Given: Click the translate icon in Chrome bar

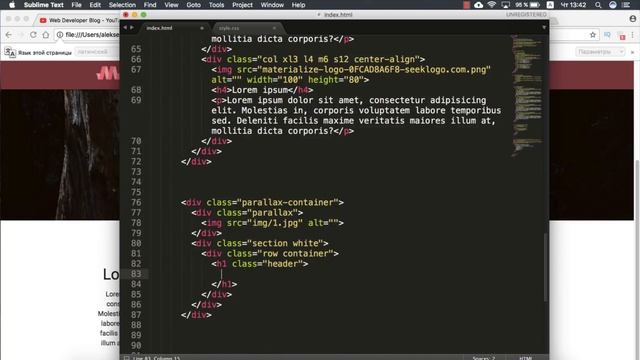Looking at the screenshot, I should pos(10,52).
